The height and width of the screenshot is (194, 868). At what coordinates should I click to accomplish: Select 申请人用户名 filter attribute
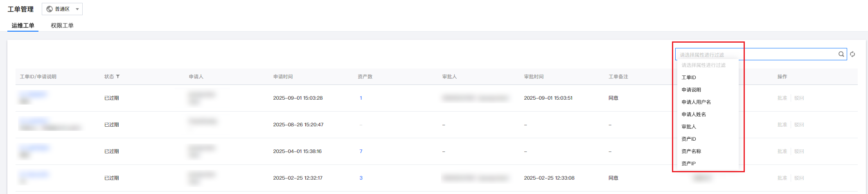click(x=696, y=102)
